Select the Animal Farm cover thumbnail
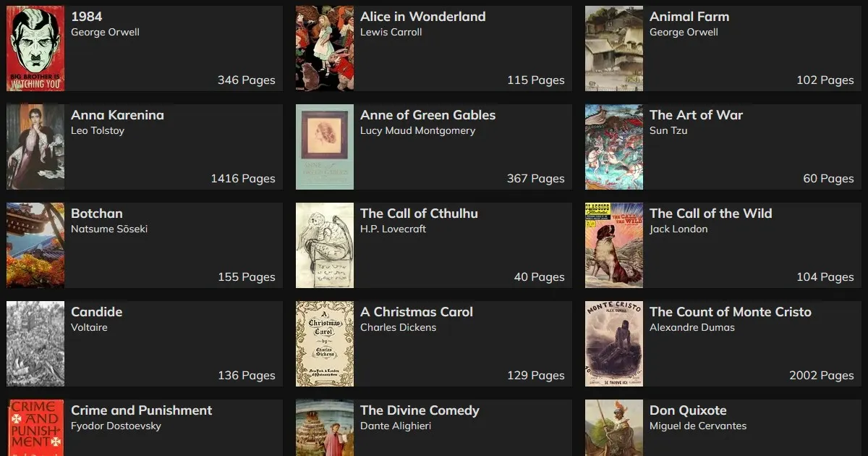Screen dimensions: 868x456 [614, 48]
